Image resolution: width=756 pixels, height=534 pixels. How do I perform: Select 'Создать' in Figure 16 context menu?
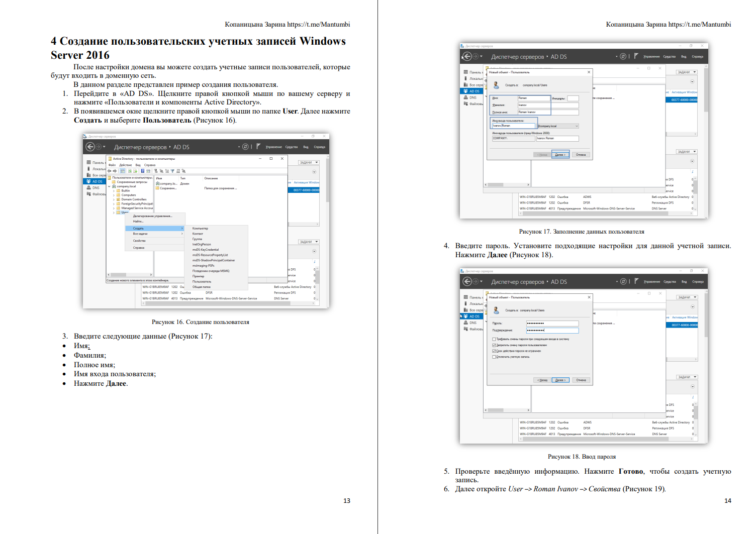[154, 228]
